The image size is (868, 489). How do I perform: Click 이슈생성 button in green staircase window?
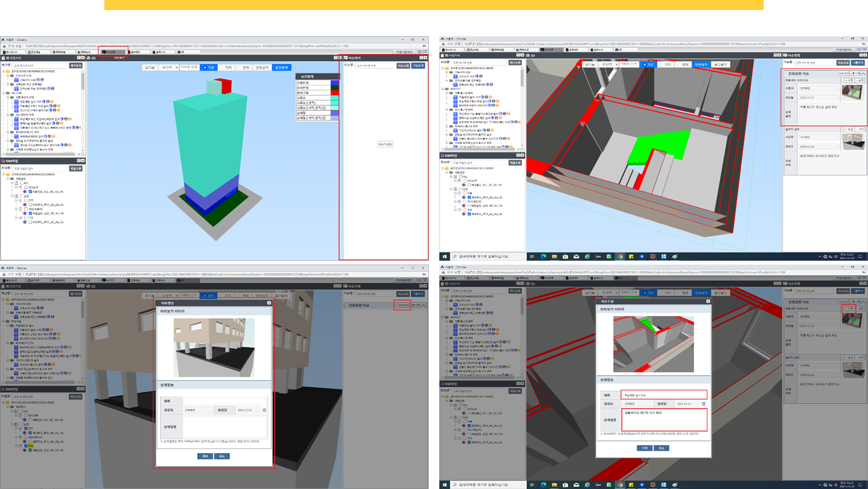[x=843, y=73]
